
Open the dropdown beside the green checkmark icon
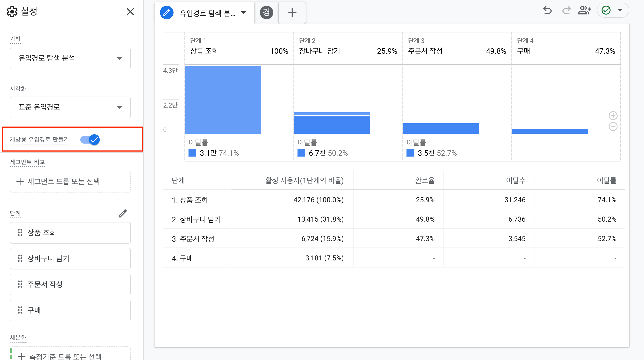coord(620,11)
